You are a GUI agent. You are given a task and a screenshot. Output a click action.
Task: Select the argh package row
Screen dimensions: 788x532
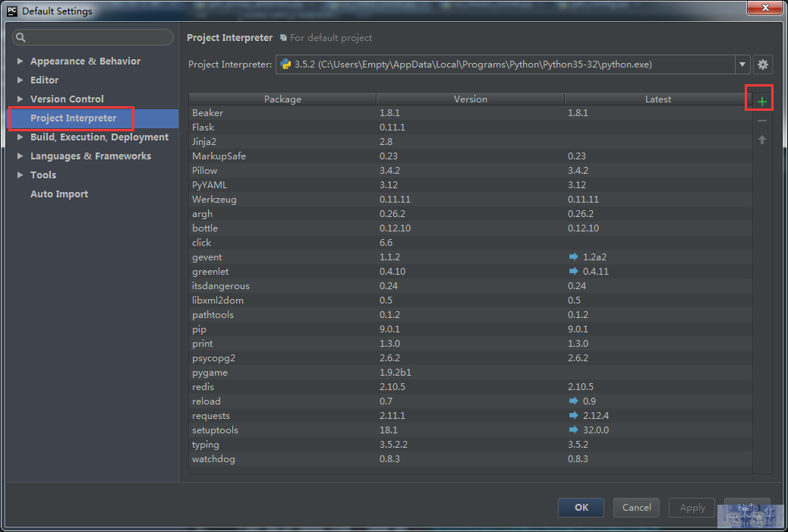[471, 213]
